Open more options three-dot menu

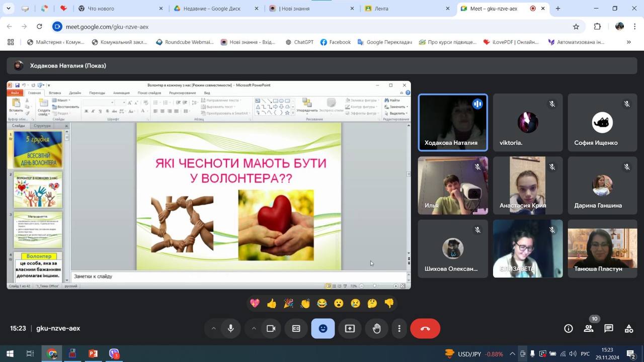(399, 328)
